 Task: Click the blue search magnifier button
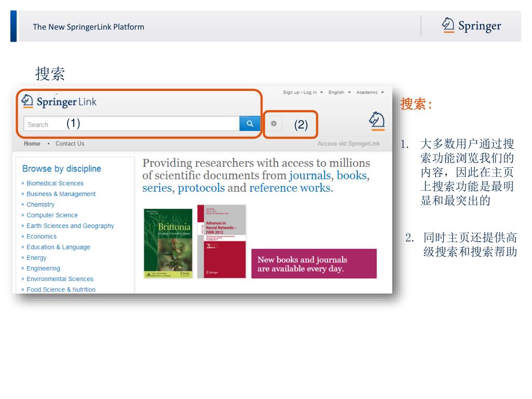[x=249, y=124]
